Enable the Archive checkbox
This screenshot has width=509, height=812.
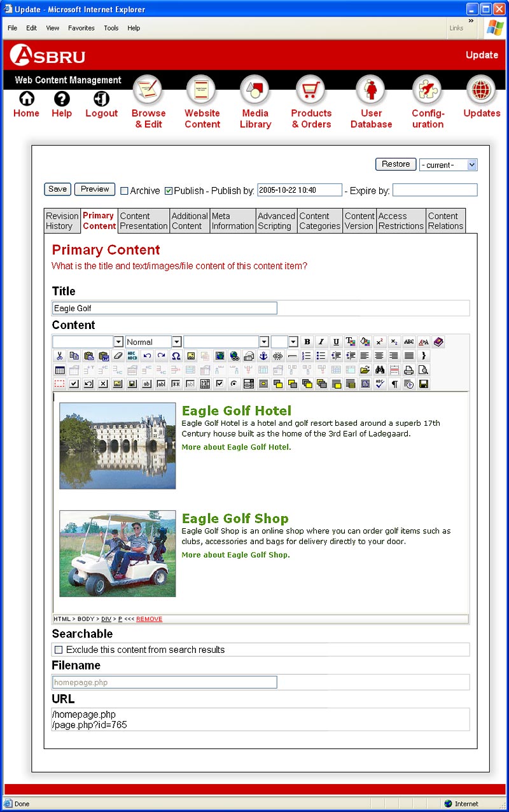[125, 191]
